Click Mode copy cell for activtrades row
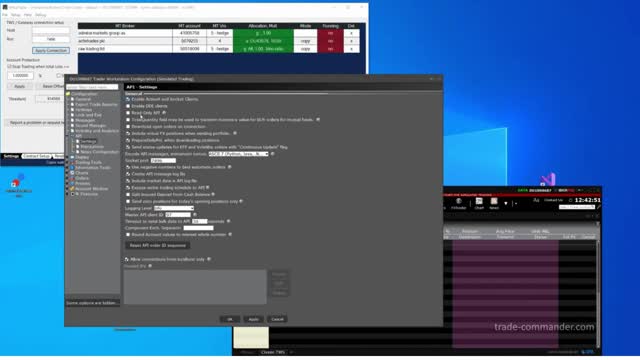The height and width of the screenshot is (360, 640). point(305,41)
